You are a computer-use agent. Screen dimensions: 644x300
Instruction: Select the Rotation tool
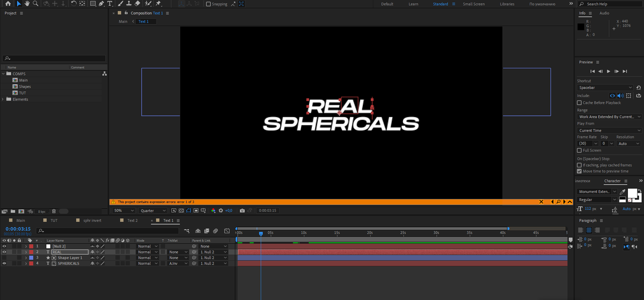74,4
